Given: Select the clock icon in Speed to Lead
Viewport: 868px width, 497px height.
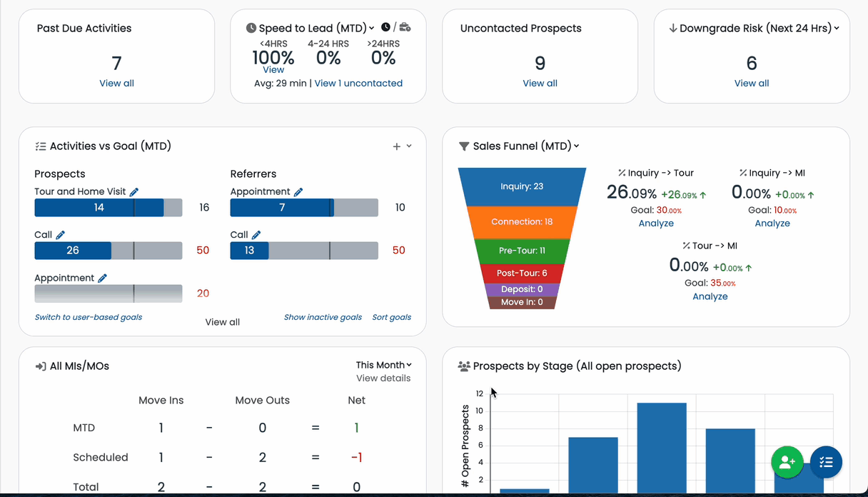Looking at the screenshot, I should tap(385, 27).
